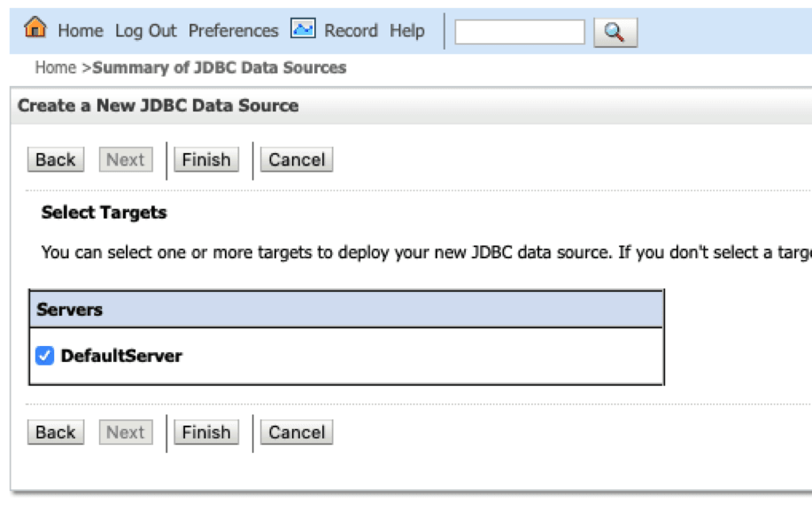This screenshot has height=507, width=812.
Task: Open Summary of JDBC Data Sources breadcrumb
Action: [x=219, y=67]
